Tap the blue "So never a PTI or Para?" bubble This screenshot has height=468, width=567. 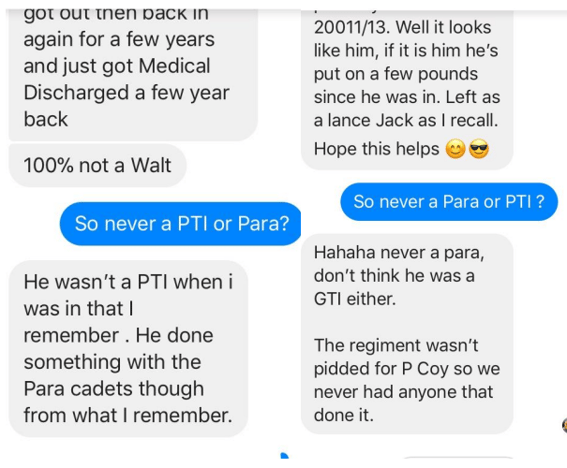tap(181, 224)
